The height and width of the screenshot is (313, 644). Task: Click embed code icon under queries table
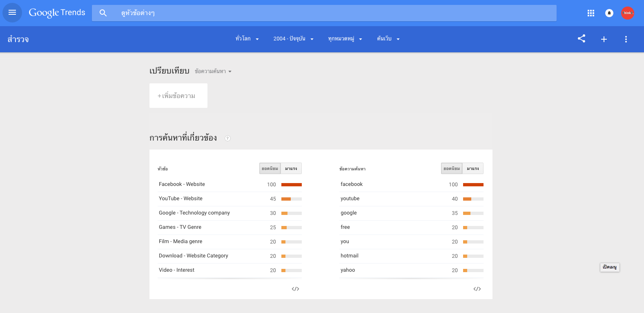coord(477,289)
